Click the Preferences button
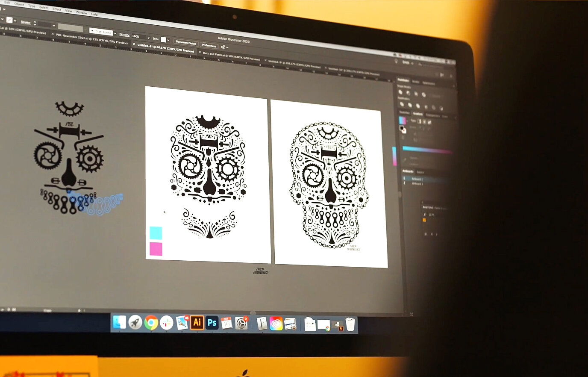 coord(209,46)
